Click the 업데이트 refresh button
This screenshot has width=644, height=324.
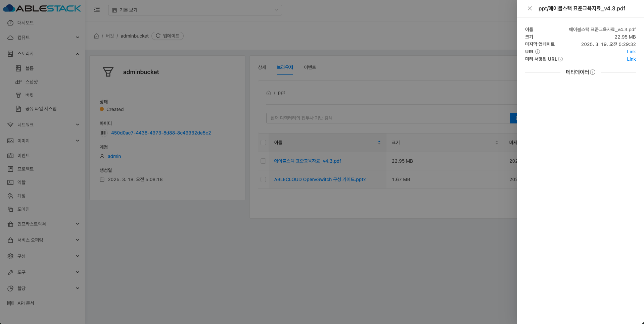(168, 36)
